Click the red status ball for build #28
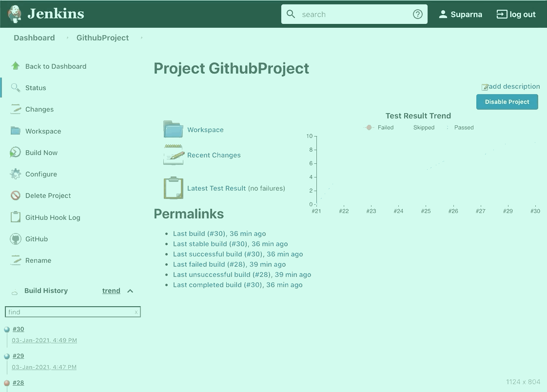Viewport: 547px width, 392px height. [7, 383]
